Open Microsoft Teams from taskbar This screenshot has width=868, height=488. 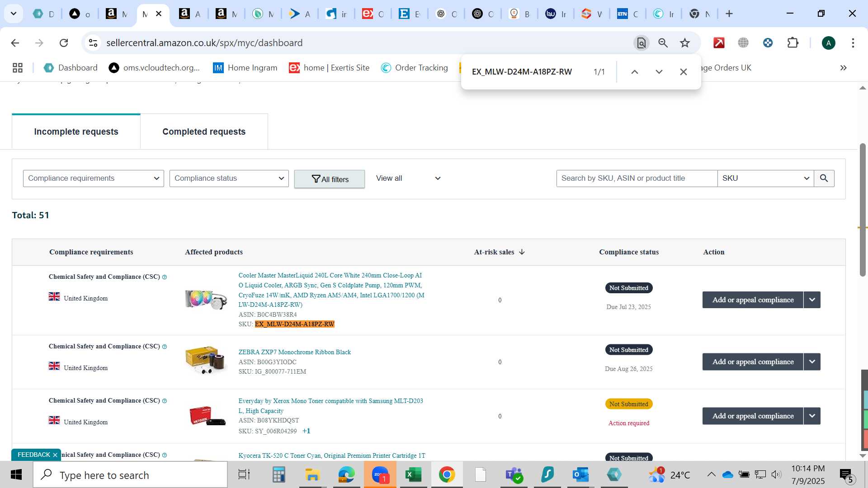pyautogui.click(x=514, y=475)
